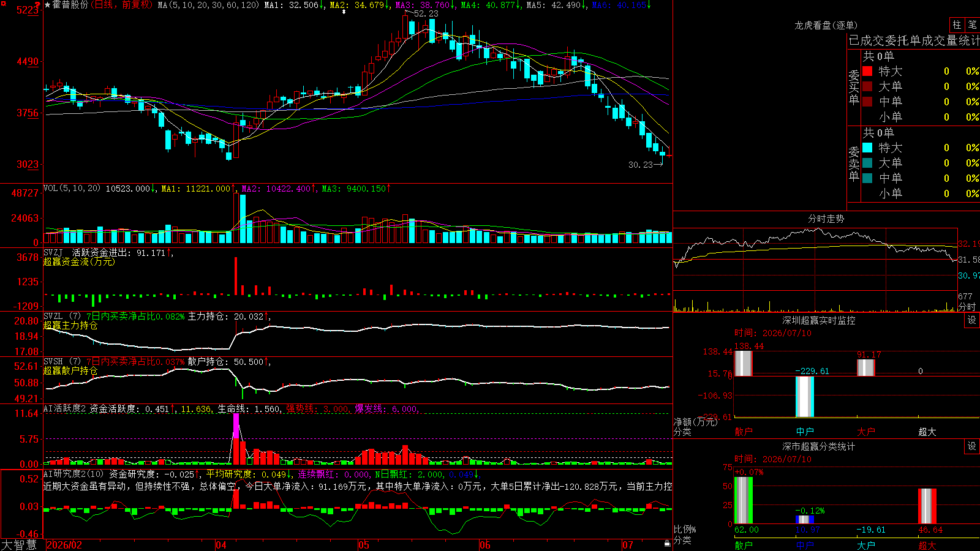Image resolution: width=980 pixels, height=551 pixels.
Task: Click the 强势线: 3.000 value
Action: [318, 409]
